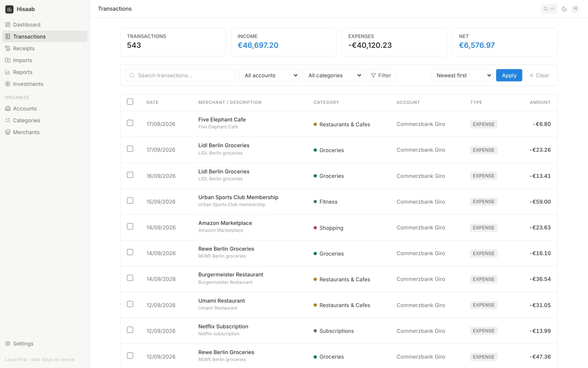Check the Five Elephant Cafe row checkbox

click(130, 123)
